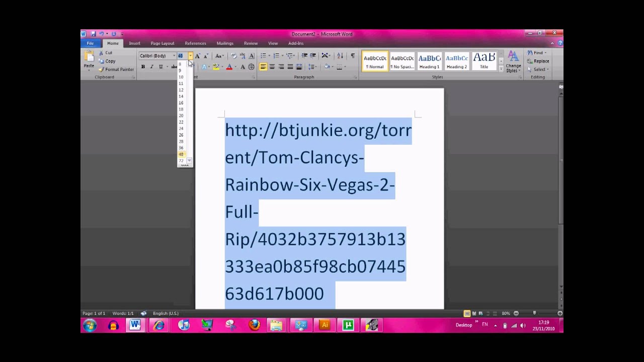
Task: Toggle Underline formatting
Action: coord(160,67)
